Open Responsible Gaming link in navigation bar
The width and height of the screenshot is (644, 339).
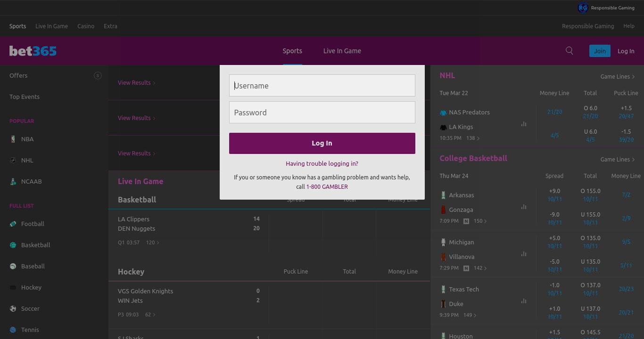click(x=588, y=26)
